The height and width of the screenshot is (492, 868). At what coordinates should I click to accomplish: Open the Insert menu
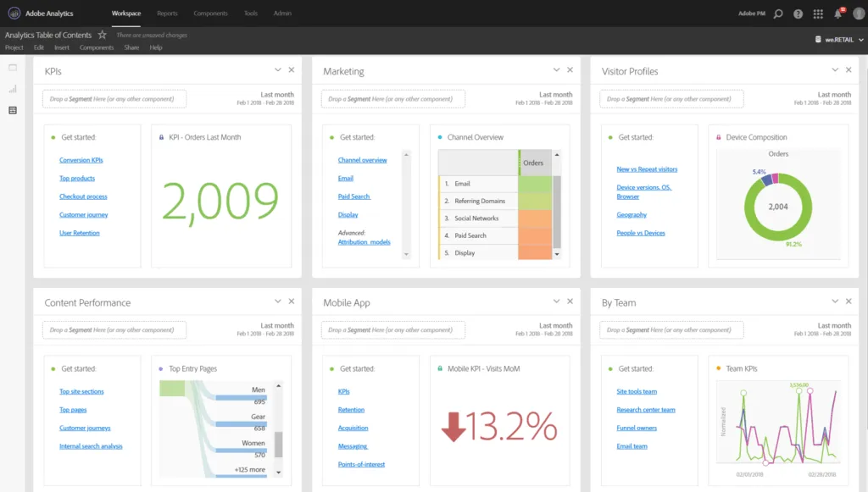62,47
